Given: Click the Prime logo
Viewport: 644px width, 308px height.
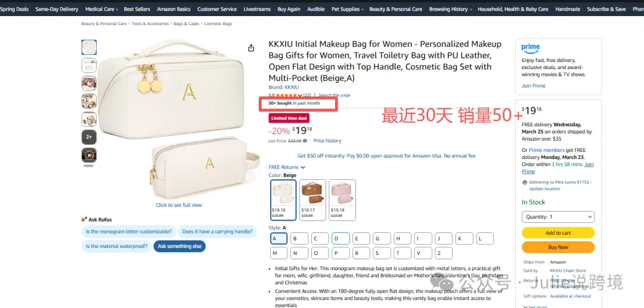Looking at the screenshot, I should [531, 48].
